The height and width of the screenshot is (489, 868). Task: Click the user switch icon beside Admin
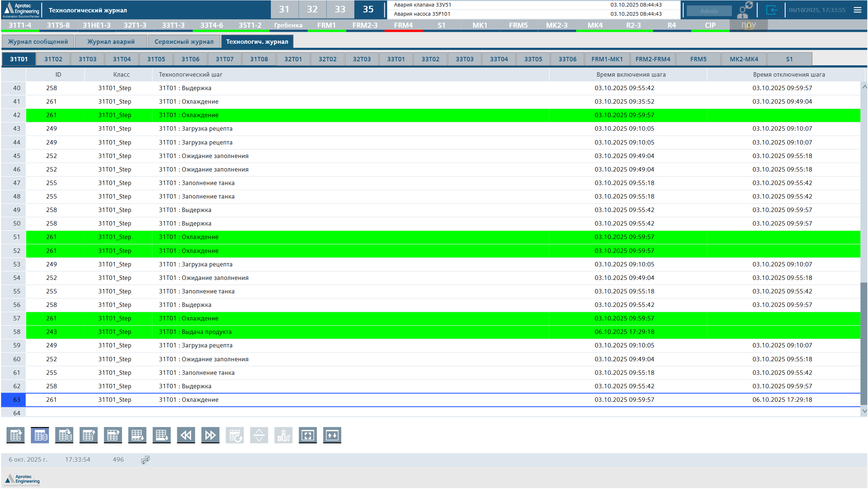(744, 10)
